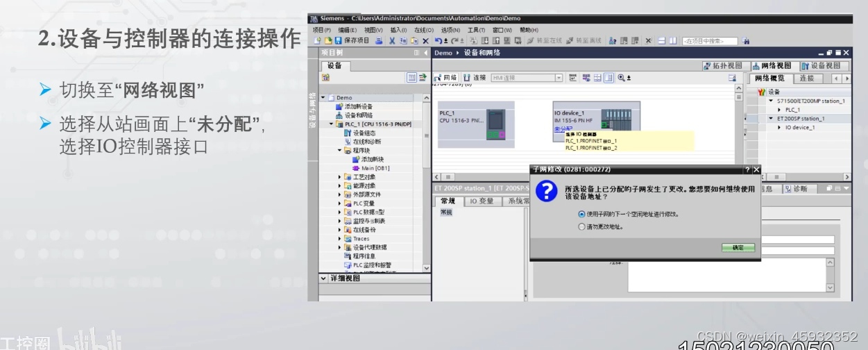Click the blue question mark dialog icon
This screenshot has height=350, width=868.
pyautogui.click(x=547, y=190)
